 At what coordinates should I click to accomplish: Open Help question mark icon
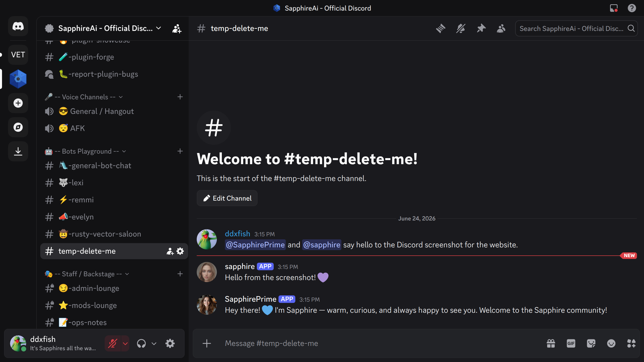pyautogui.click(x=632, y=8)
